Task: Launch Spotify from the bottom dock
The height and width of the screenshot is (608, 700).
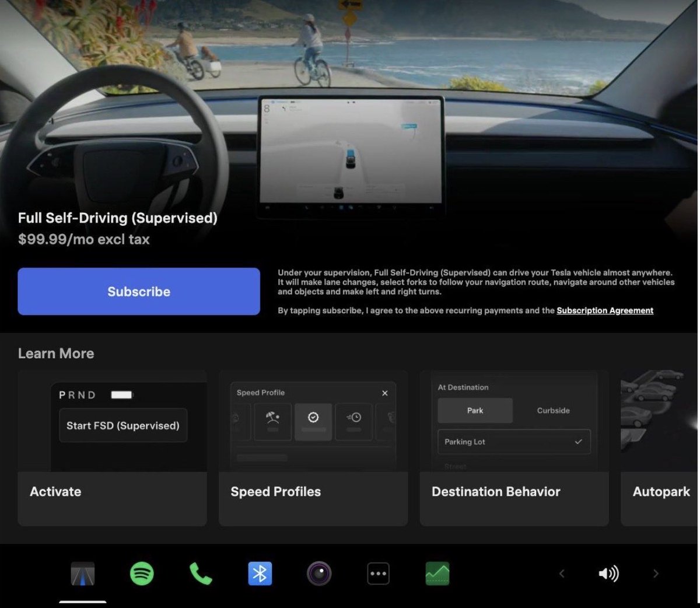Action: click(x=142, y=574)
